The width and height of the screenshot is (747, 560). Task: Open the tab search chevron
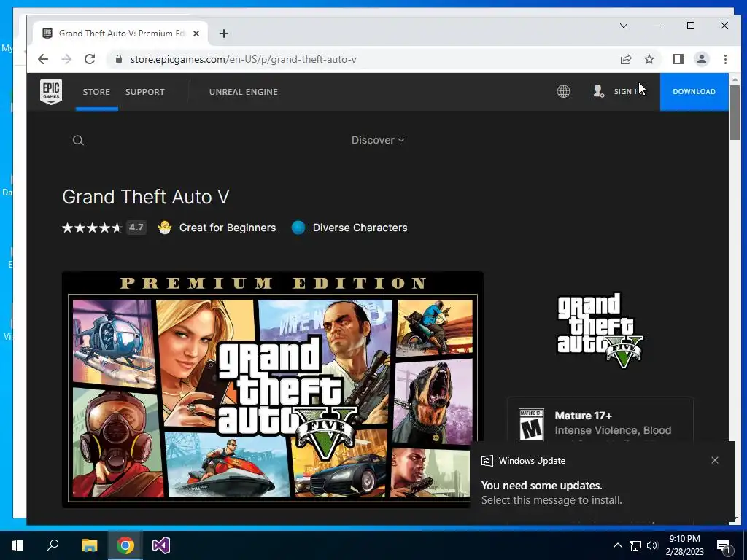click(x=623, y=26)
